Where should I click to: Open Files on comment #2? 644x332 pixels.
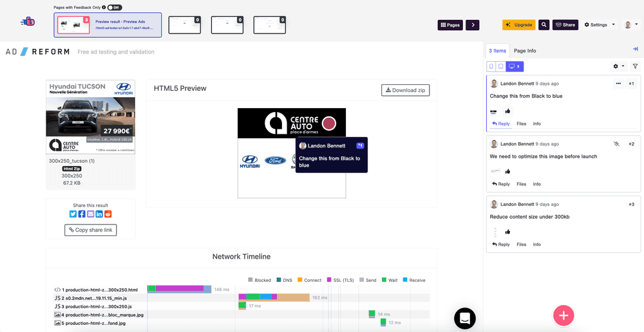pos(522,184)
